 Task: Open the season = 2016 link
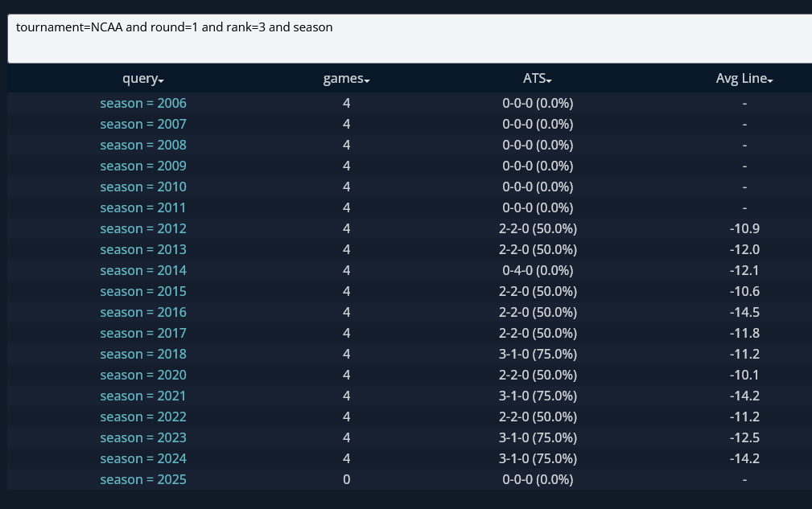point(143,313)
